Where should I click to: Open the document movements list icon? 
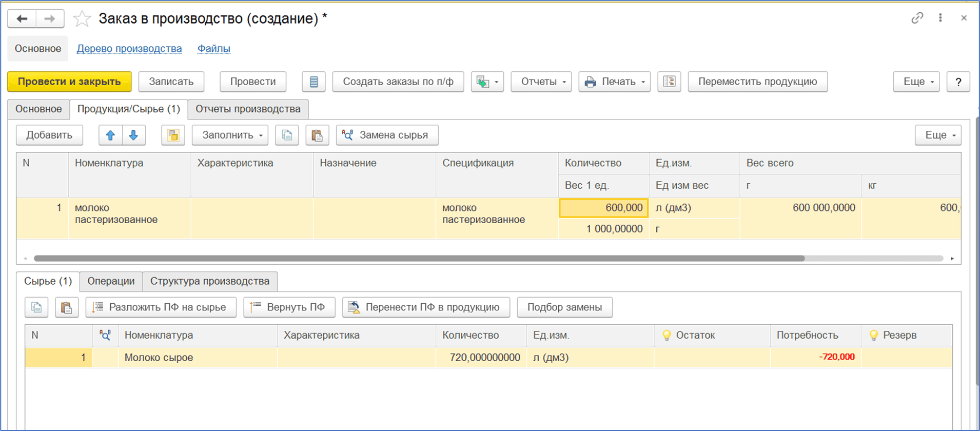click(313, 82)
